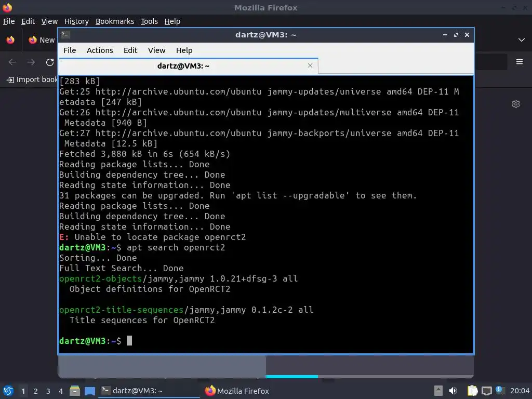Minimize the terminal window
Image resolution: width=532 pixels, height=399 pixels.
(x=445, y=35)
